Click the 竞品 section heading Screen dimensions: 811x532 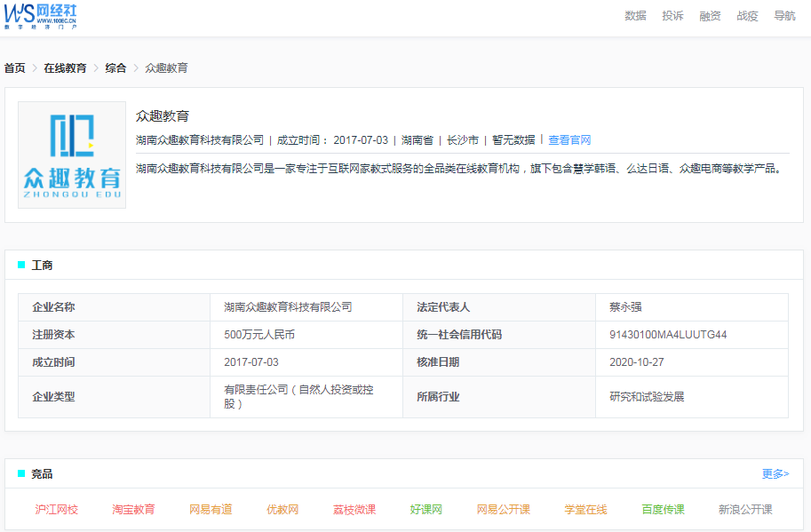click(42, 474)
